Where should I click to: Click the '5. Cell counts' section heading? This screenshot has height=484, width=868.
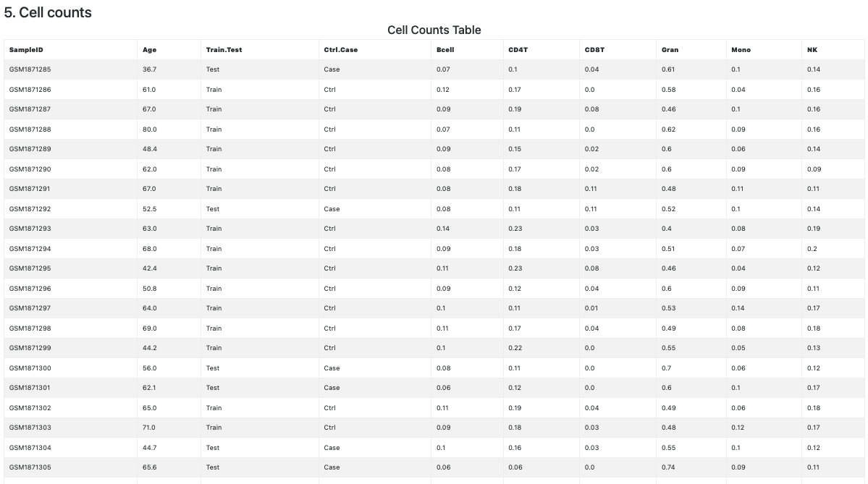tap(48, 12)
